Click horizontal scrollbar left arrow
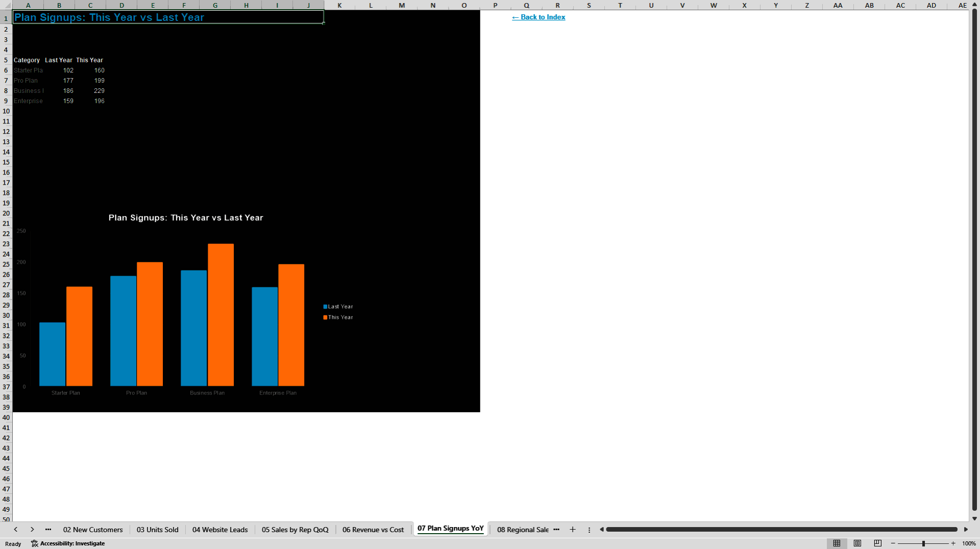Viewport: 980px width, 549px height. 602,530
